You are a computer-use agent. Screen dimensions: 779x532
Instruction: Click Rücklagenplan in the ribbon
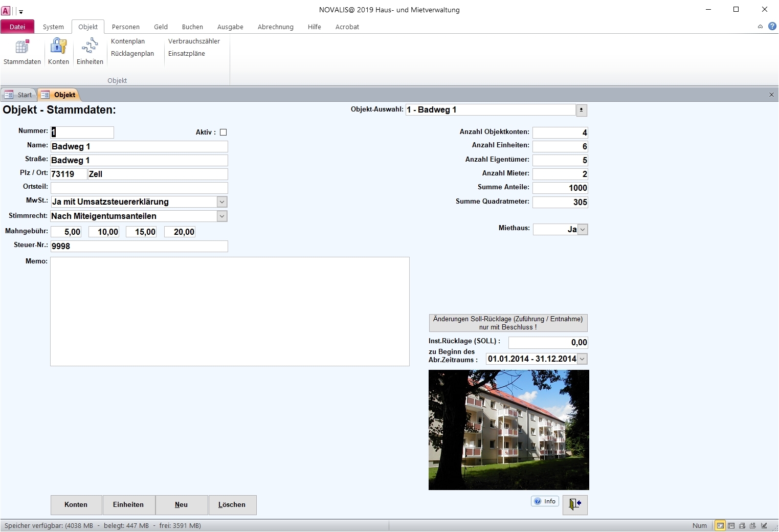(x=132, y=53)
